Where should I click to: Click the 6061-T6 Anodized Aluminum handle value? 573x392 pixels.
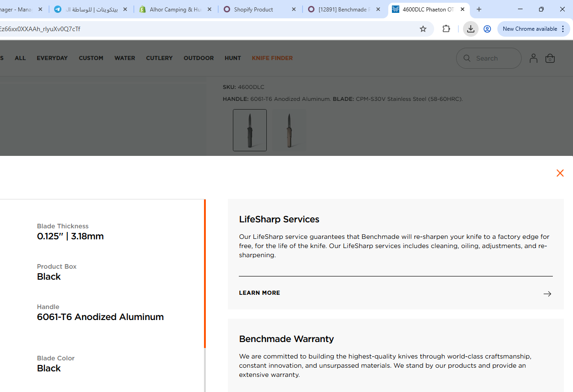[x=100, y=317]
